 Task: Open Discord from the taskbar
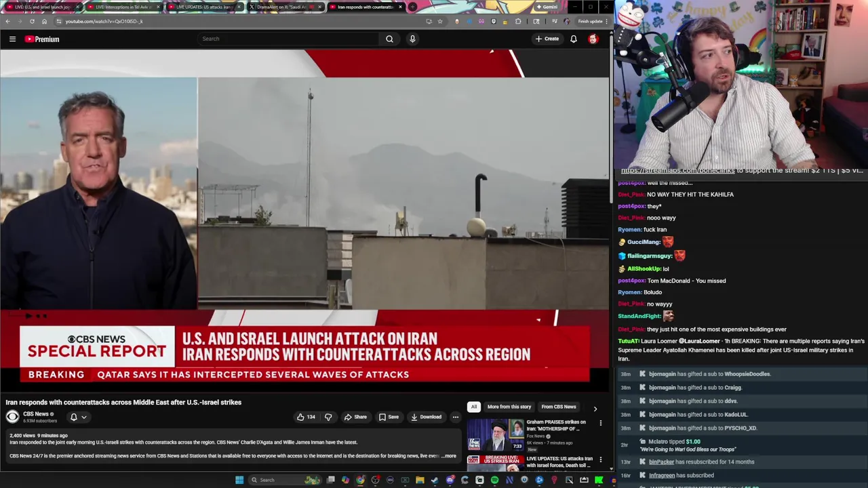point(450,480)
